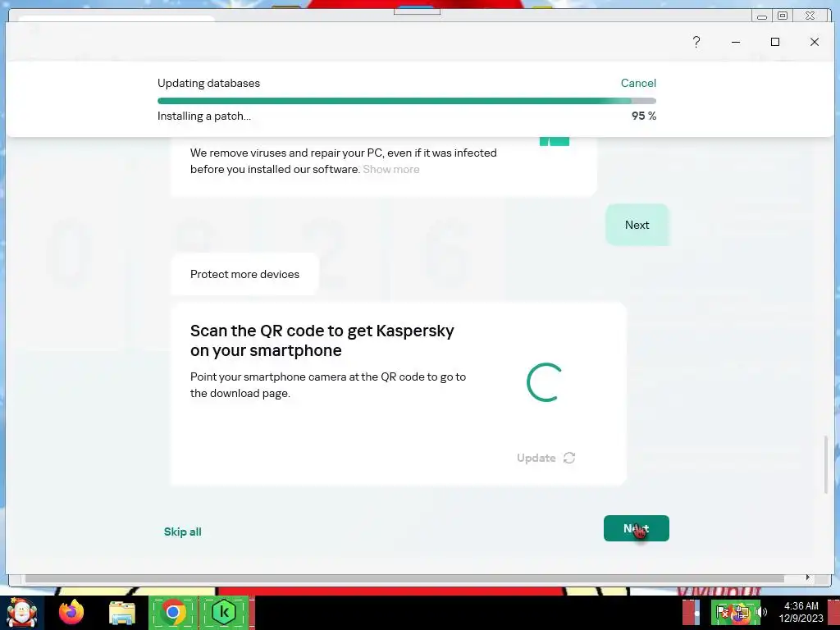Minimize the Kaspersky window
The width and height of the screenshot is (840, 630).
click(x=736, y=42)
